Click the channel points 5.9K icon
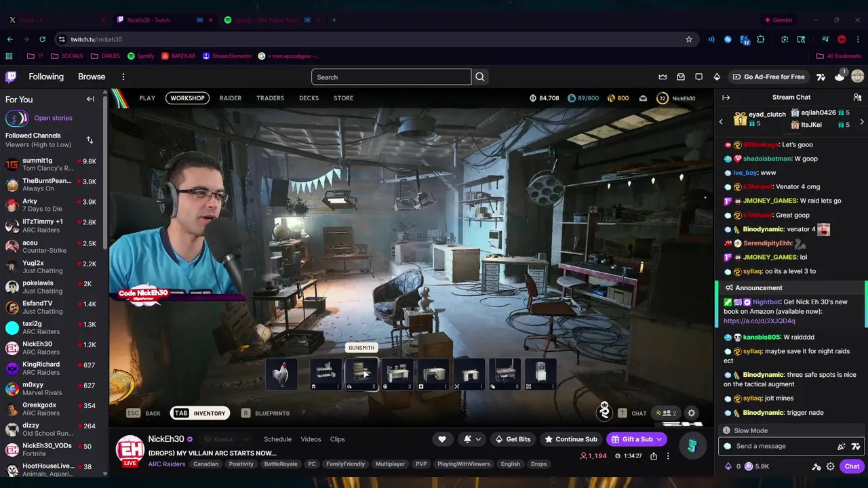Image resolution: width=868 pixels, height=488 pixels. 758,466
